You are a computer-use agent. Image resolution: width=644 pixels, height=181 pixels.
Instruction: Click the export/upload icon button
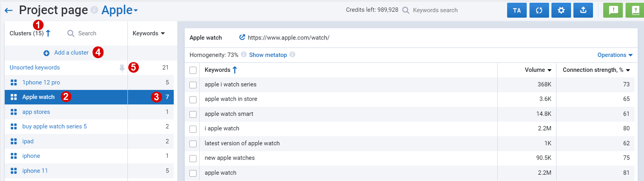coord(583,11)
